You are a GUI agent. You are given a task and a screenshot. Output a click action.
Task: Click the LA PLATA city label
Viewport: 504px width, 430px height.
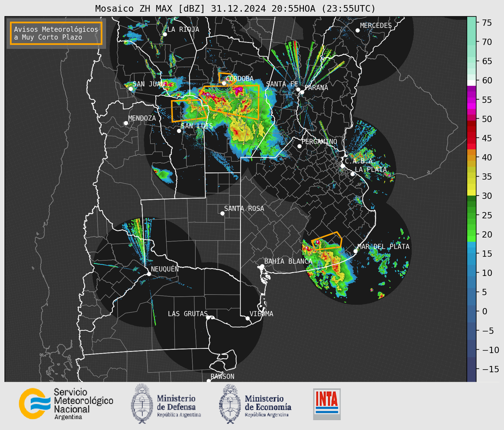[371, 169]
